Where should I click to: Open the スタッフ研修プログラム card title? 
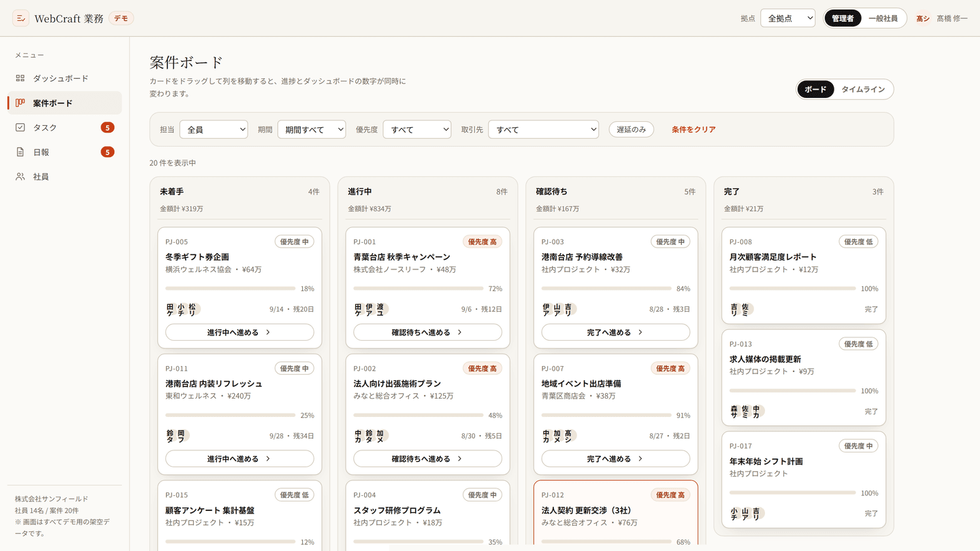coord(397,510)
